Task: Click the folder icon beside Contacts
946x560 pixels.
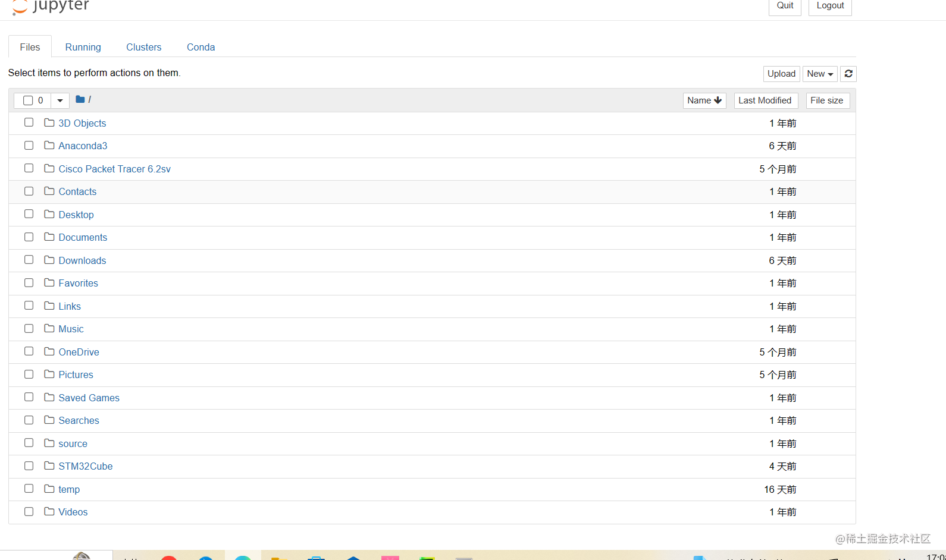Action: click(49, 191)
